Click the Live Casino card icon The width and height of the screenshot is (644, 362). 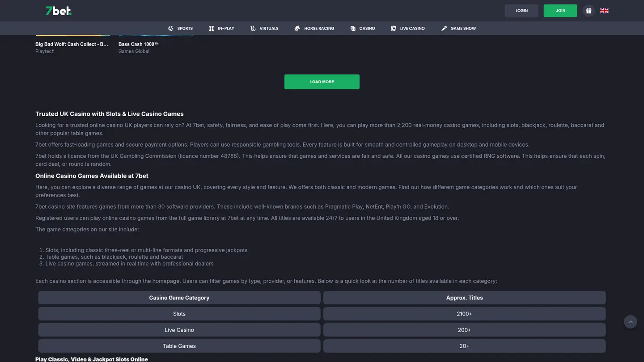[x=394, y=28]
